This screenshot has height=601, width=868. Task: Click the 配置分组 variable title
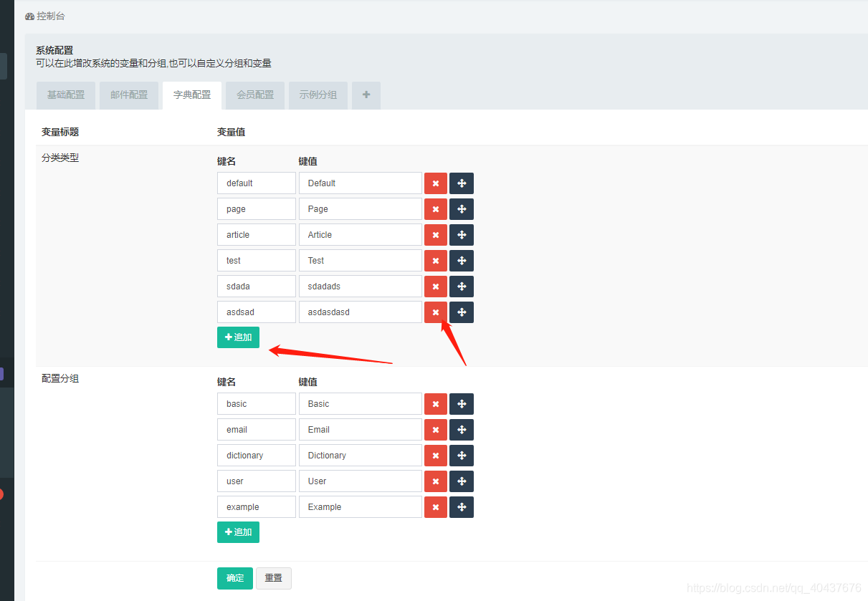pyautogui.click(x=60, y=378)
